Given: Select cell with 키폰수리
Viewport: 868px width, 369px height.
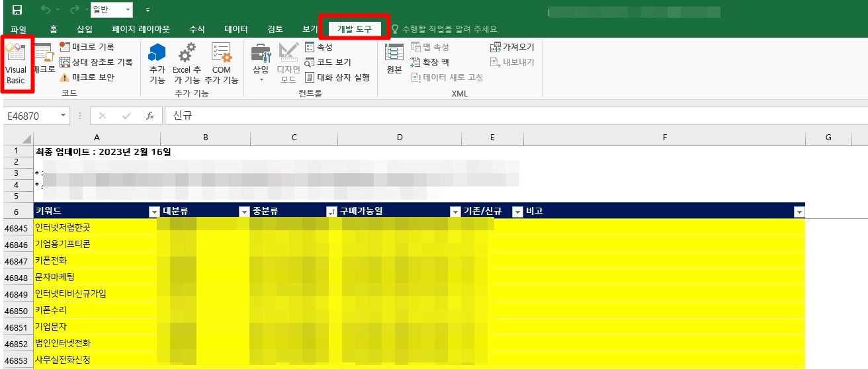Looking at the screenshot, I should [x=97, y=310].
